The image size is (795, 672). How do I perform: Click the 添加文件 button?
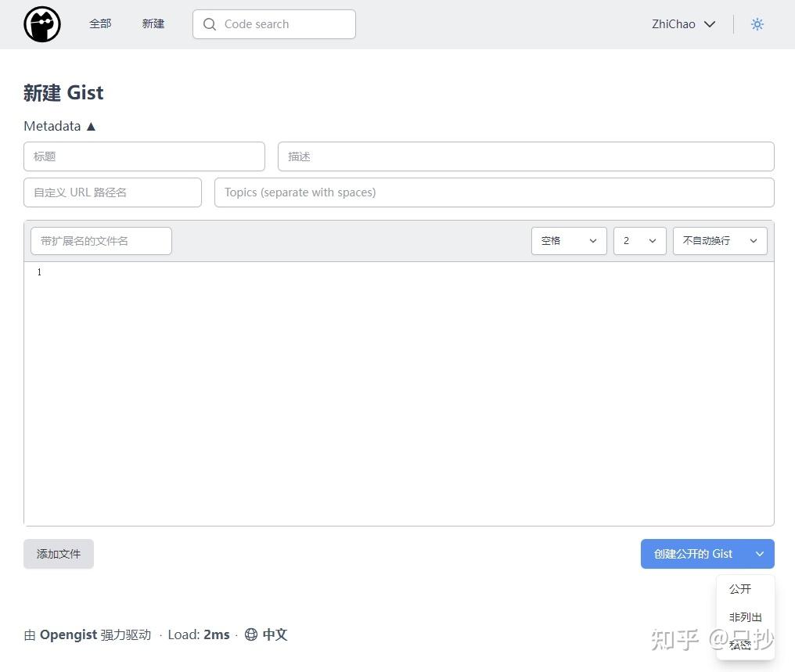(58, 554)
